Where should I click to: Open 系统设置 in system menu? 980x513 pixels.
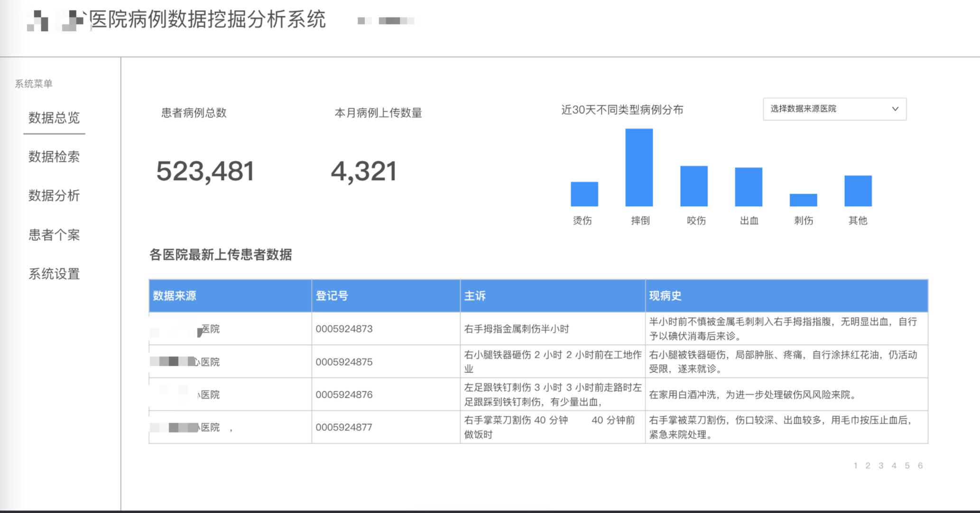[x=54, y=274]
